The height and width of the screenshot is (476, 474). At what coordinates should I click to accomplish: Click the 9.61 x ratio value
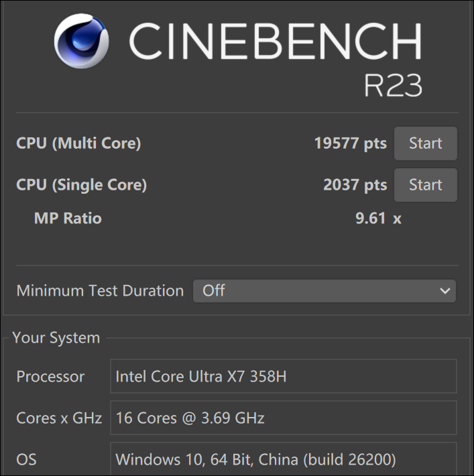tap(378, 219)
